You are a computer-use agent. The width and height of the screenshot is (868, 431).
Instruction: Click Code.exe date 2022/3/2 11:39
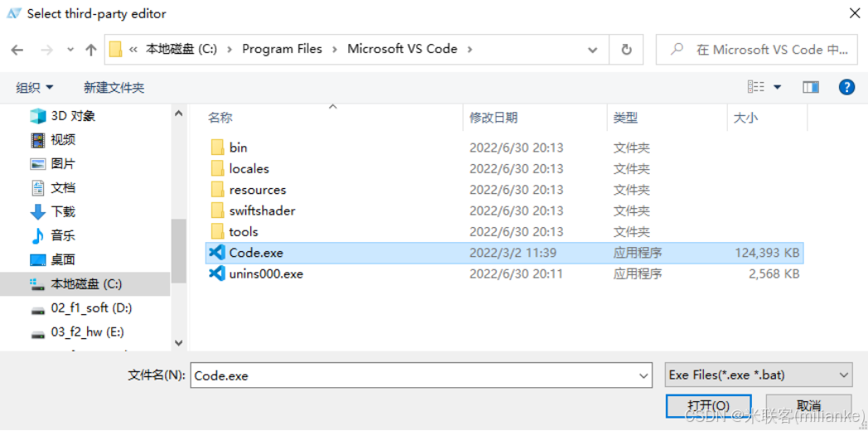[513, 253]
